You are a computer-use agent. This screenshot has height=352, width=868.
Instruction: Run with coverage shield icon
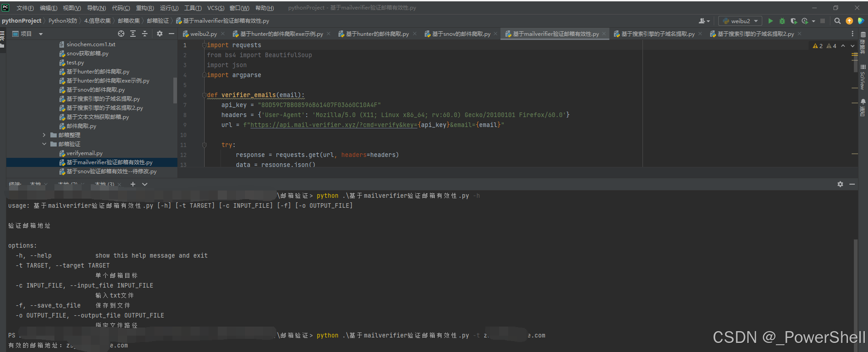[x=793, y=21]
